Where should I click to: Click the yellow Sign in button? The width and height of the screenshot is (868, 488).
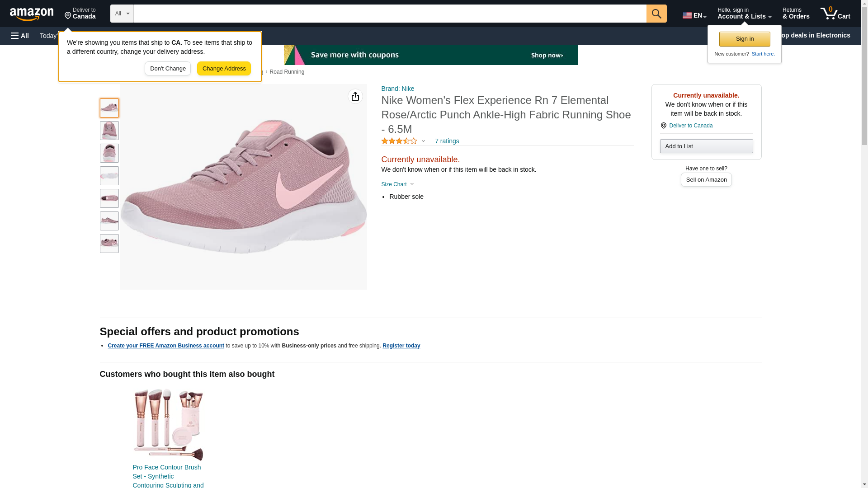tap(744, 39)
